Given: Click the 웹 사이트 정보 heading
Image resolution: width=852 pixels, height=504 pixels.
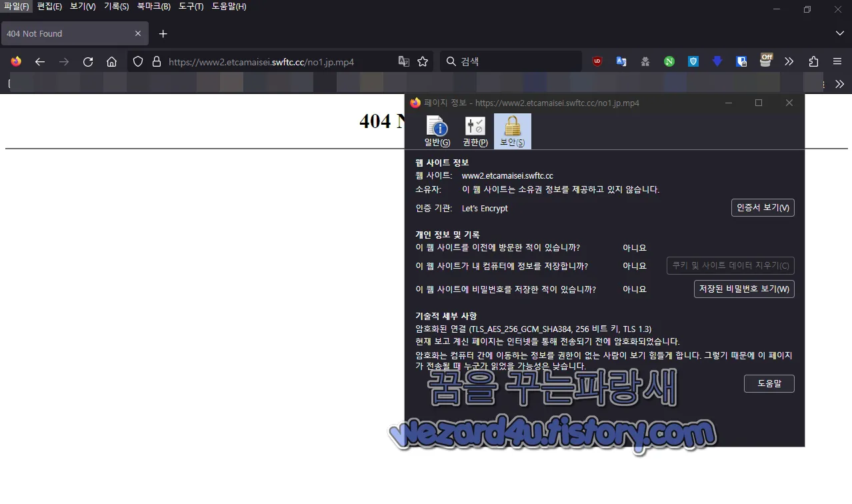Looking at the screenshot, I should tap(441, 163).
